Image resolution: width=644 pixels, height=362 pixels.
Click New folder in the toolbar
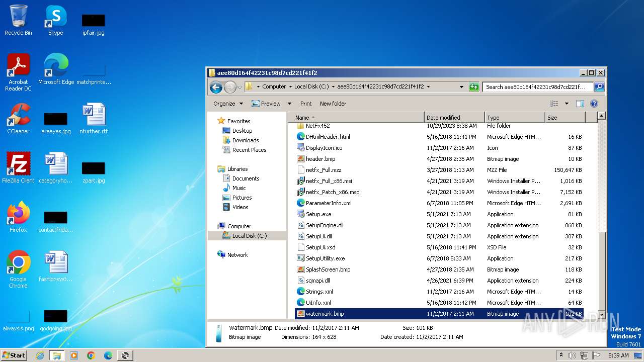pyautogui.click(x=333, y=104)
